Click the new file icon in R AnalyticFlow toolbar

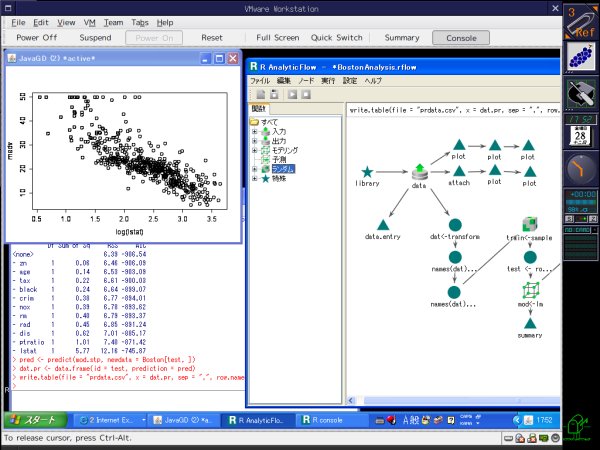coord(261,94)
